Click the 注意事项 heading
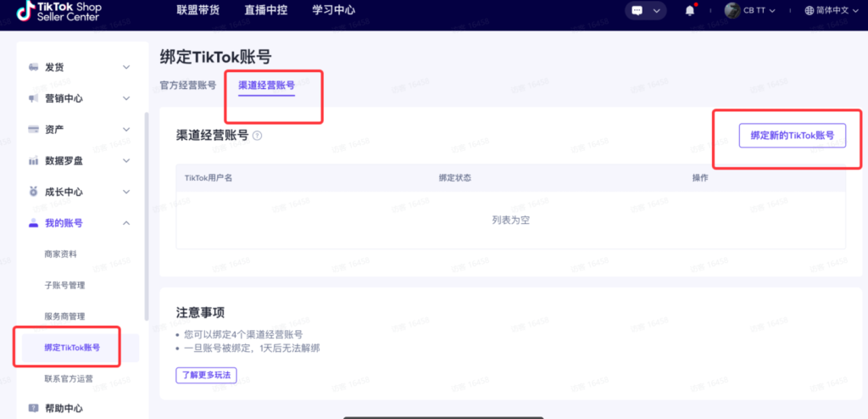 click(x=200, y=312)
